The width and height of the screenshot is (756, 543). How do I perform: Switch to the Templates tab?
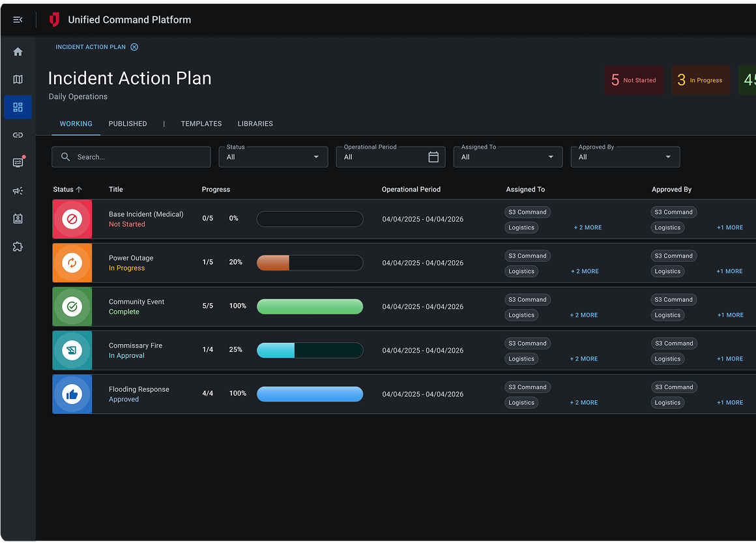(x=201, y=124)
